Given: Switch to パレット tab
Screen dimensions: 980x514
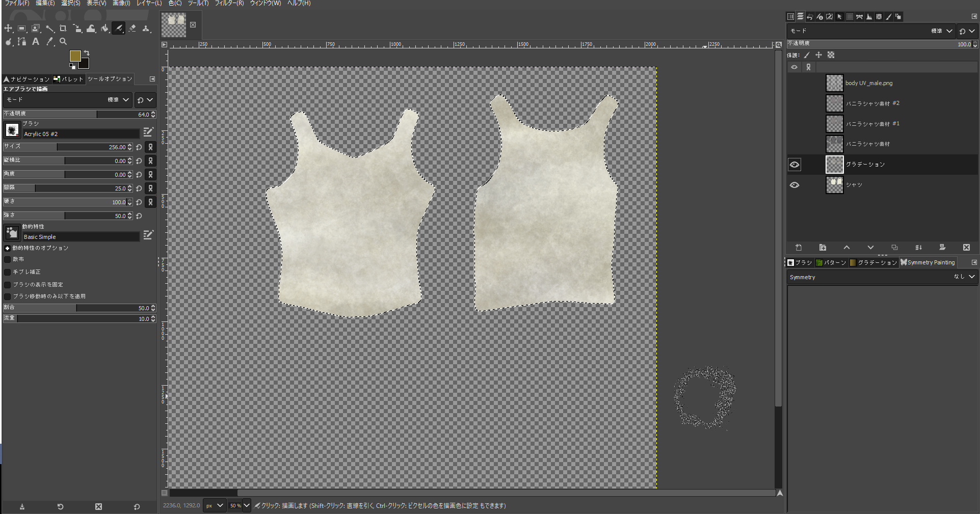Looking at the screenshot, I should [x=69, y=79].
